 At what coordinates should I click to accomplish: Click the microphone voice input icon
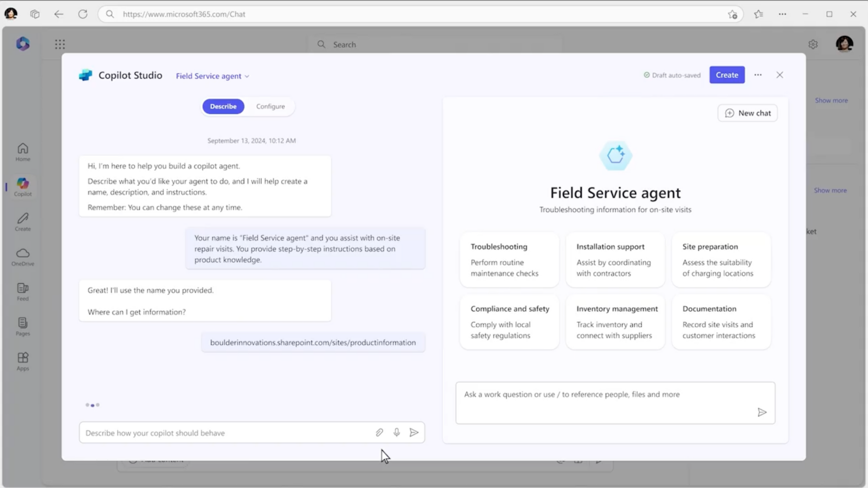point(396,433)
